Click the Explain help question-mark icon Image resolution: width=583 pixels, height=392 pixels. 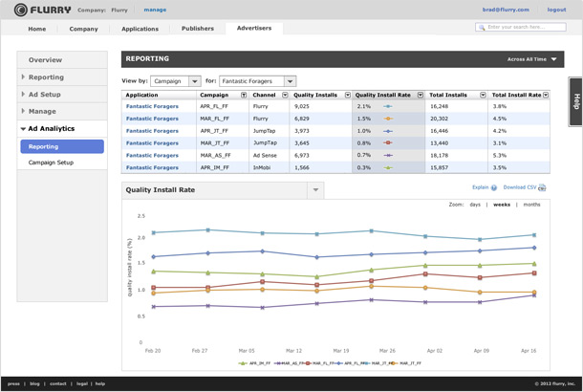coord(494,188)
